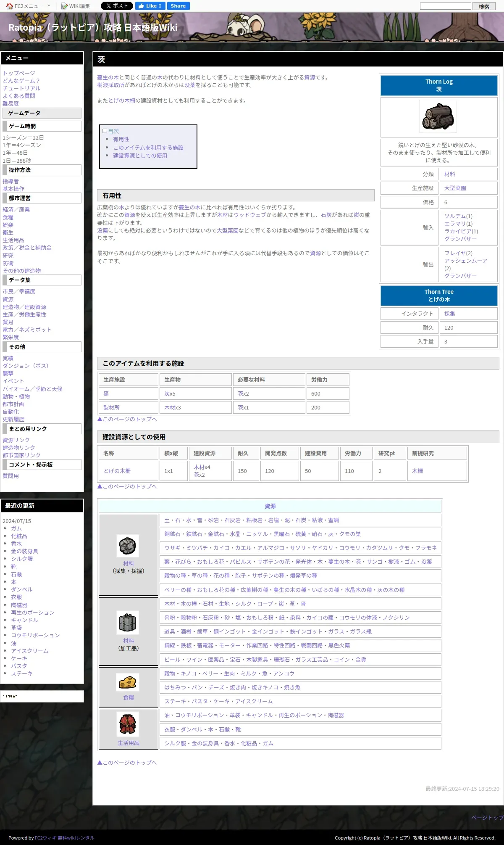This screenshot has height=845, width=504.
Task: Open FC2ウィキ 無料wikiレンタル footer link
Action: point(64,838)
